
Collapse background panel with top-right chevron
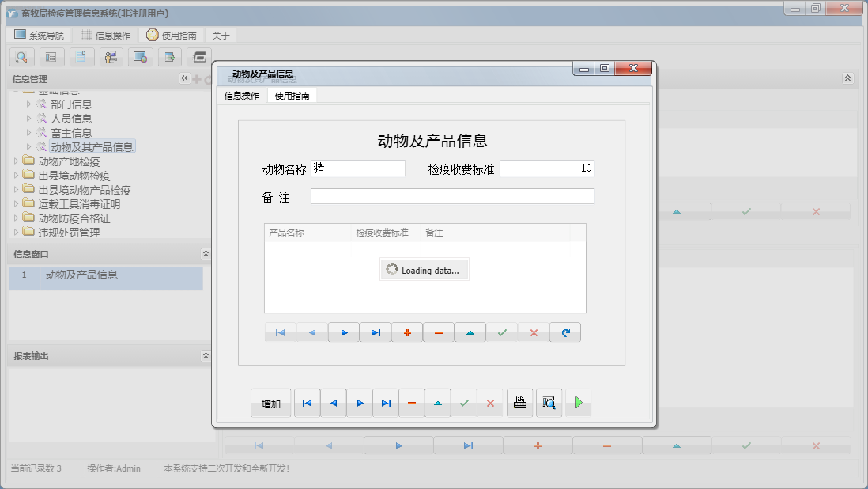pyautogui.click(x=848, y=78)
